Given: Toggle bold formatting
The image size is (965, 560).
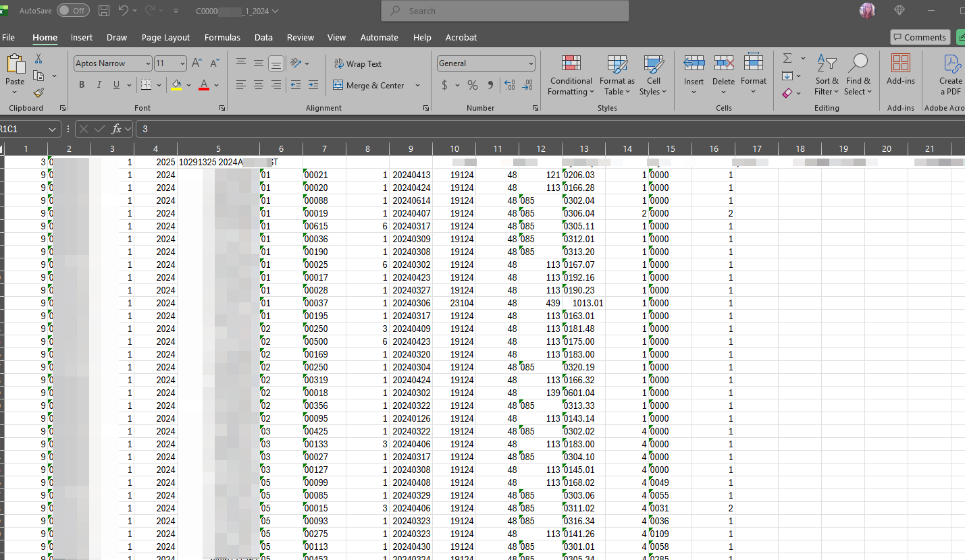Looking at the screenshot, I should [x=82, y=85].
